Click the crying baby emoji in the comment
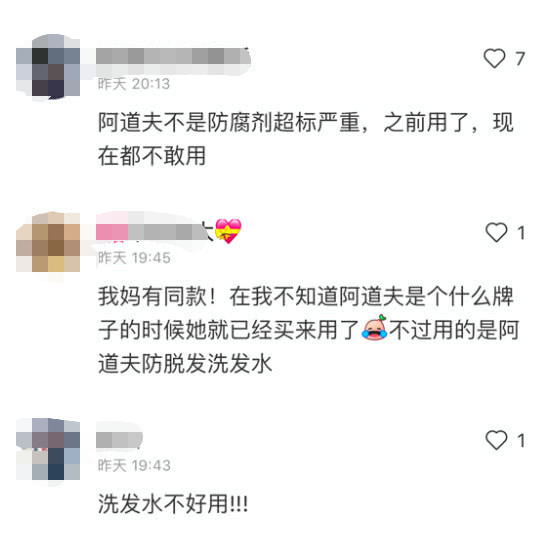This screenshot has width=546, height=537. (x=374, y=328)
